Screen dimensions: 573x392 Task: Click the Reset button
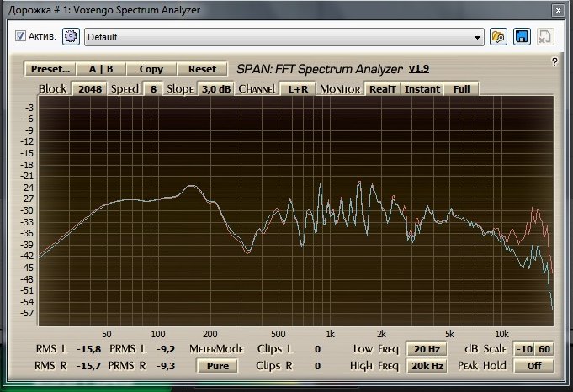(x=202, y=69)
